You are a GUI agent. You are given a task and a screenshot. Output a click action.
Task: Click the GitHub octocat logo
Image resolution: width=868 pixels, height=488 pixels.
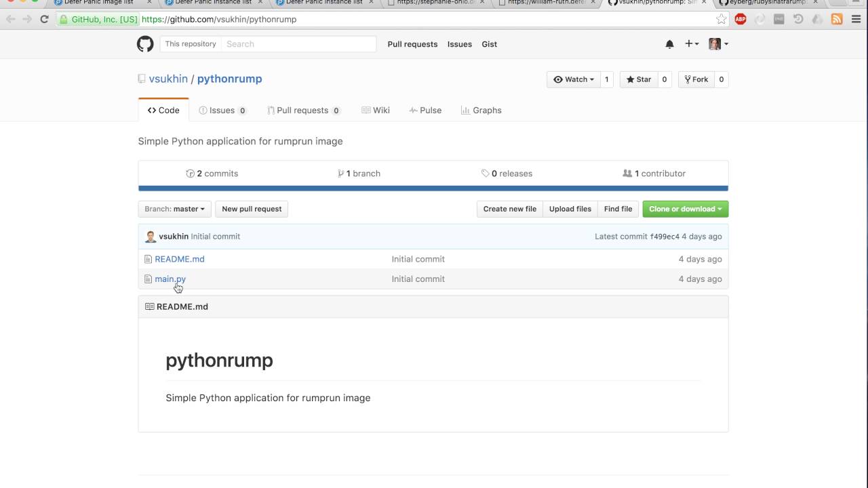[145, 44]
